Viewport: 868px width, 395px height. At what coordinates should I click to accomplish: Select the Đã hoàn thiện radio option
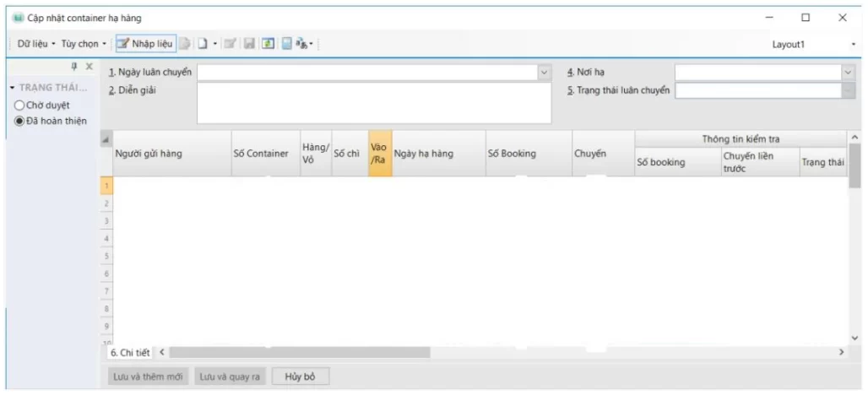coord(19,121)
